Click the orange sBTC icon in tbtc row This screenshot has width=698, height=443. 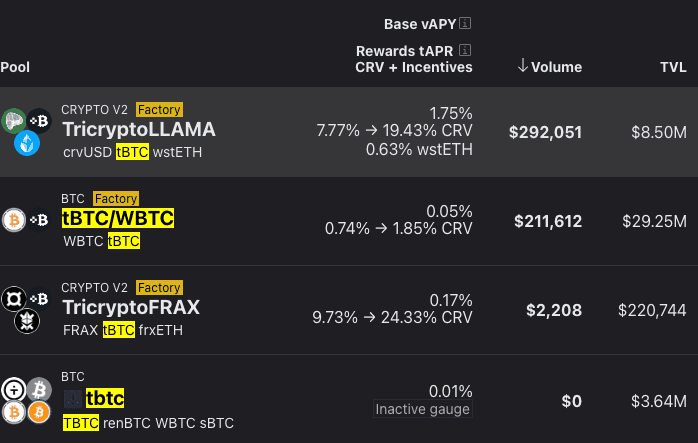tap(38, 412)
